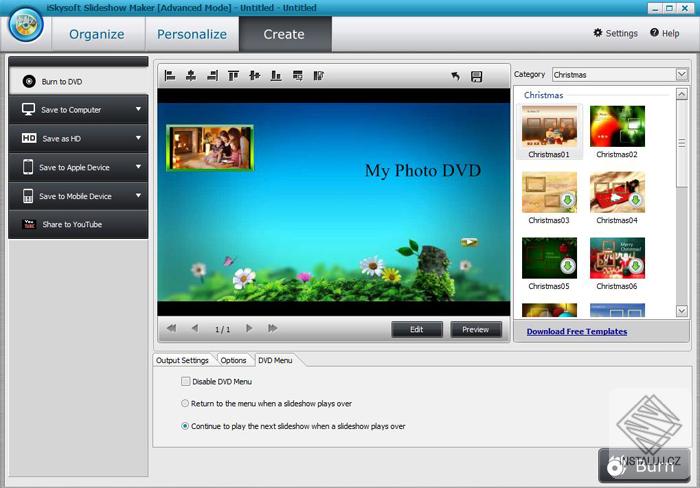Select Return to the menu radio option
700x488 pixels.
coord(185,403)
